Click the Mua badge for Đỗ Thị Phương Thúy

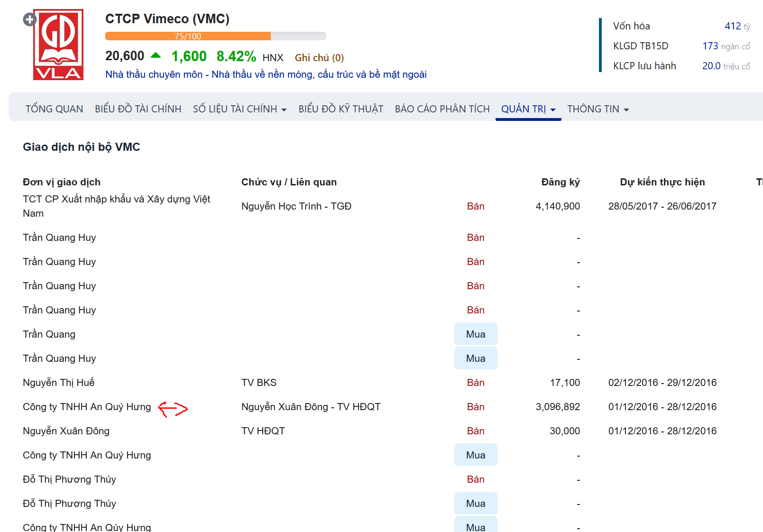pos(476,503)
